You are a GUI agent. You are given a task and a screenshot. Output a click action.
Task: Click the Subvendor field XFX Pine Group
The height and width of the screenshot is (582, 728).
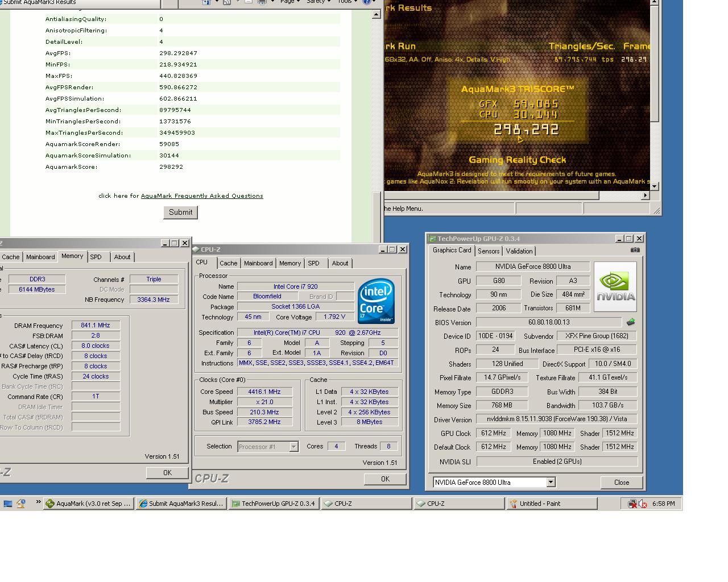597,336
